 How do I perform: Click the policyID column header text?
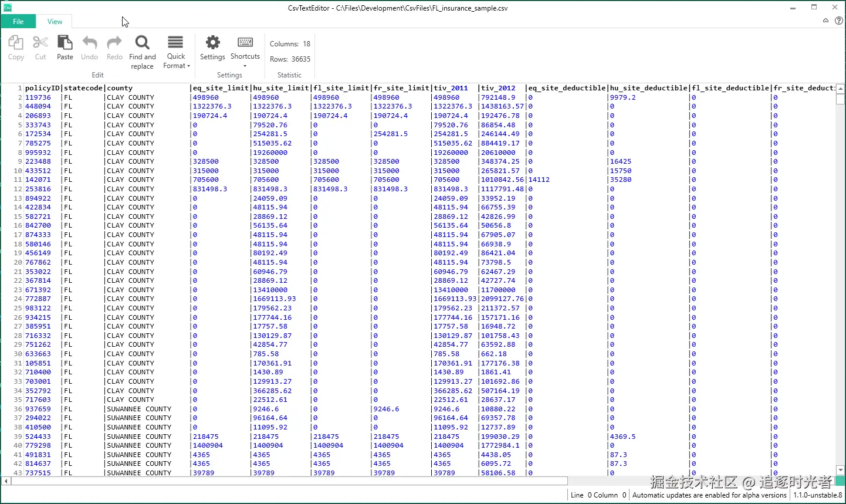[42, 88]
